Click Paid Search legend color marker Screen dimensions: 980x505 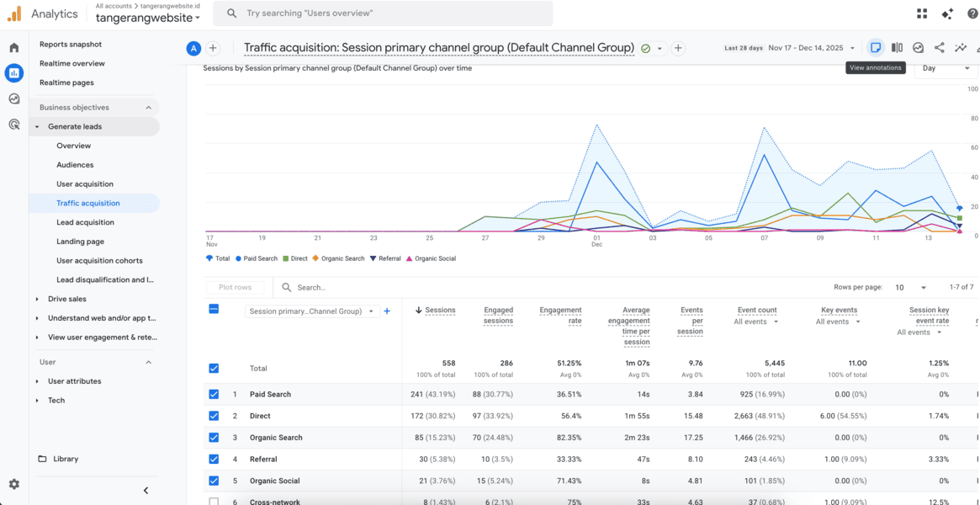[239, 258]
